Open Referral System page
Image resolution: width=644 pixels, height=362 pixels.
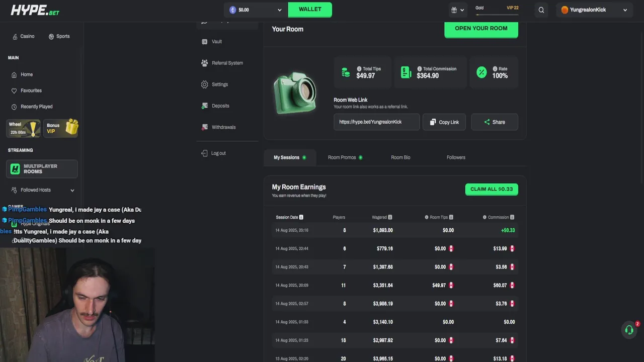pyautogui.click(x=222, y=63)
